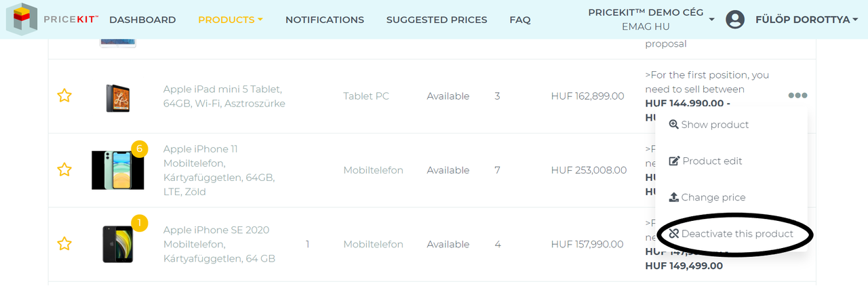Toggle favorite star for Apple iPhone SE 2020
The height and width of the screenshot is (286, 868).
pyautogui.click(x=64, y=243)
